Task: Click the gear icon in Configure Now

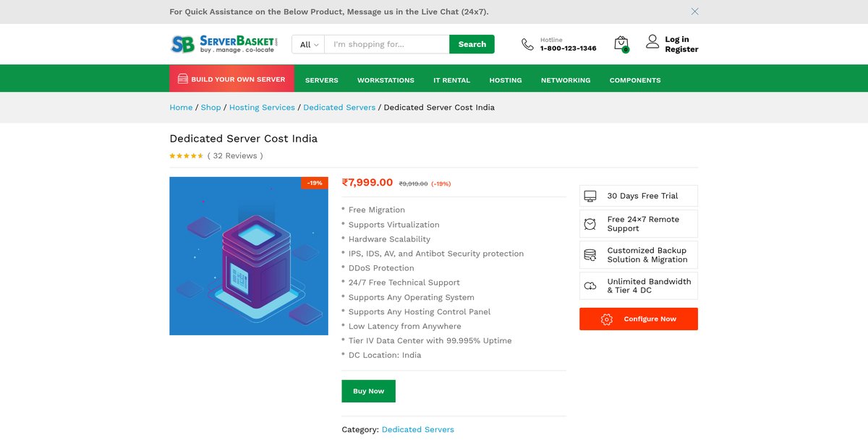Action: click(x=607, y=319)
